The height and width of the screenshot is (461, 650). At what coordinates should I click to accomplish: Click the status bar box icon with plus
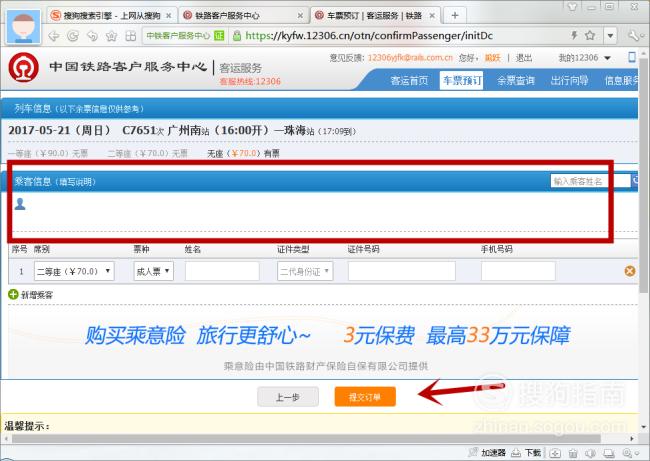coord(555,453)
